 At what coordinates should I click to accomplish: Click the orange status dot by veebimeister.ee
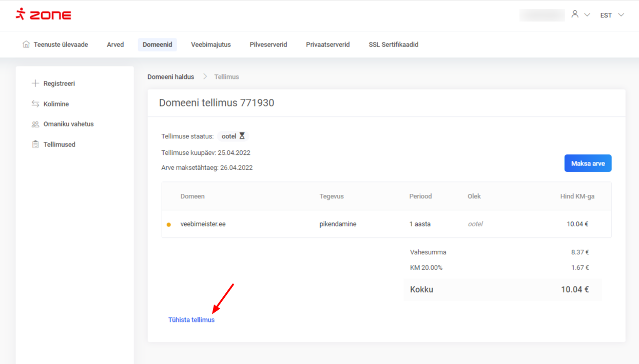(169, 225)
